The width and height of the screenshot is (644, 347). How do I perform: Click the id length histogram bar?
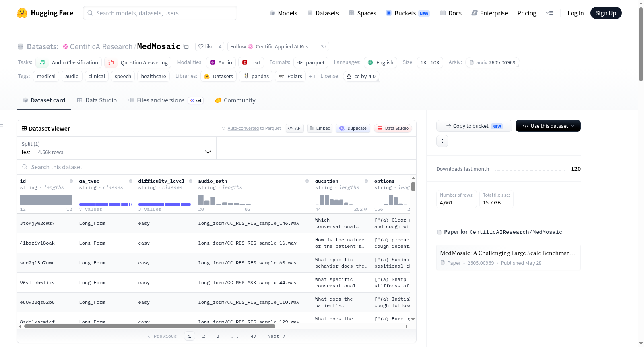[x=46, y=200]
